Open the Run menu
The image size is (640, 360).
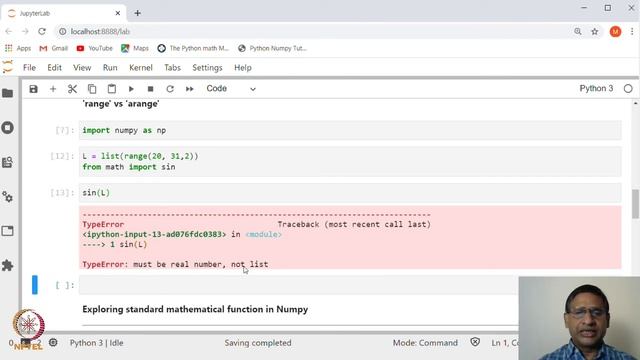coord(110,68)
